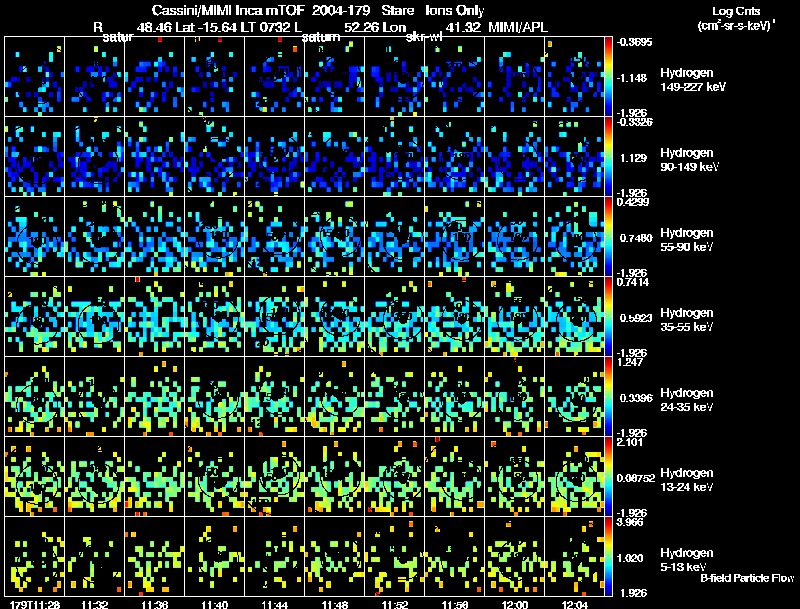This screenshot has height=609, width=800.
Task: Click the '12:00' time axis label
Action: point(515,604)
